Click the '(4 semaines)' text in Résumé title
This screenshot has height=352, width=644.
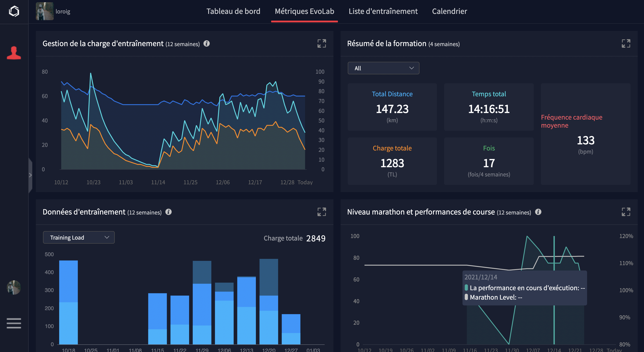[444, 44]
